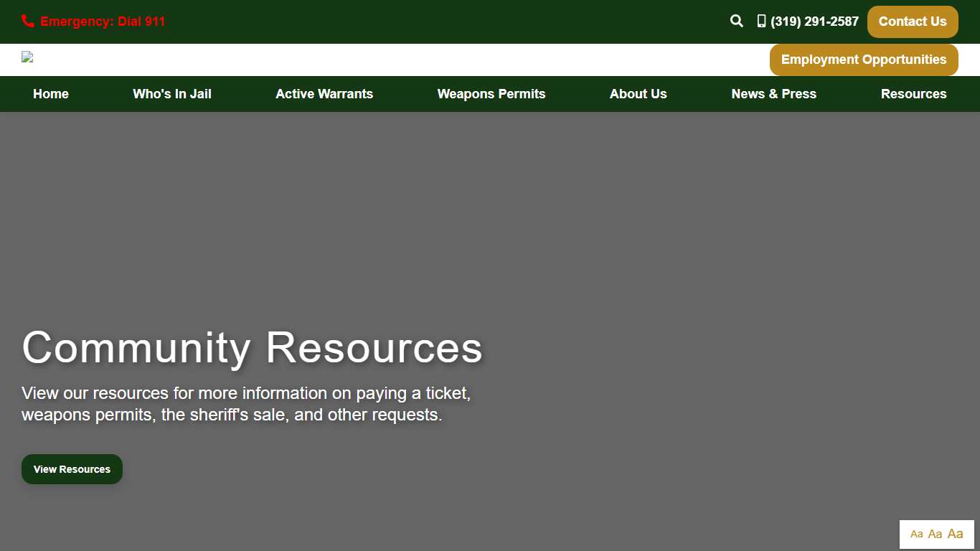This screenshot has width=980, height=551.
Task: Click the site logo image in the header
Action: [27, 57]
